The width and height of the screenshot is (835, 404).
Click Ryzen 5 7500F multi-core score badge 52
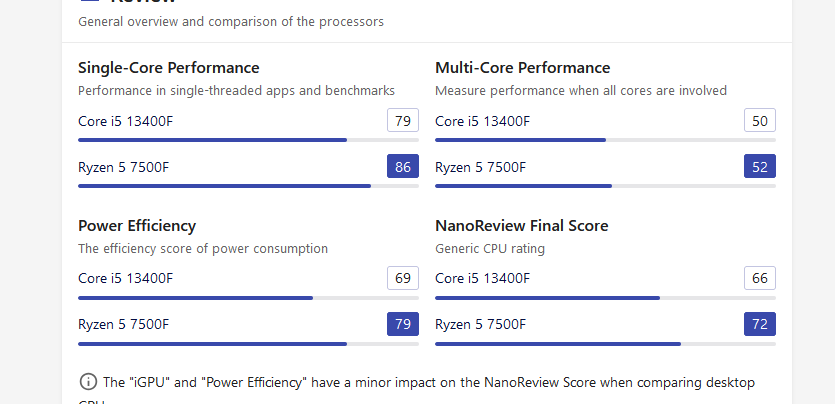[x=760, y=167]
